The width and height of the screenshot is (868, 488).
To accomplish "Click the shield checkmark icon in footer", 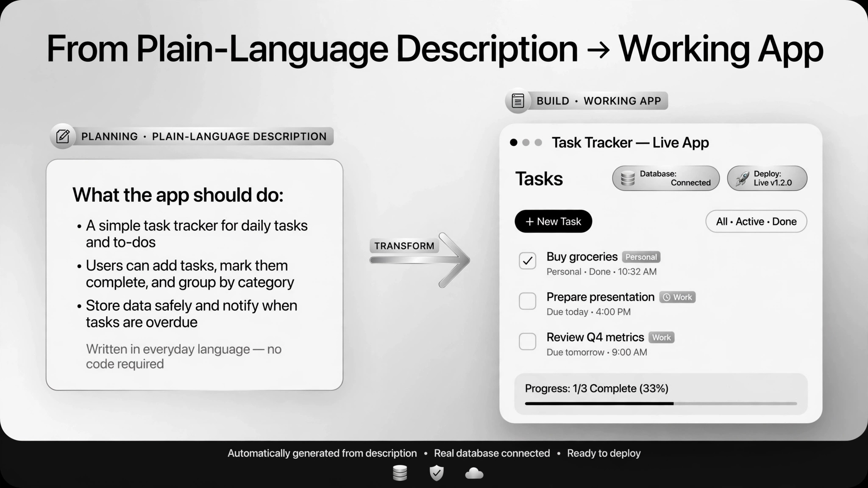I will pyautogui.click(x=437, y=473).
